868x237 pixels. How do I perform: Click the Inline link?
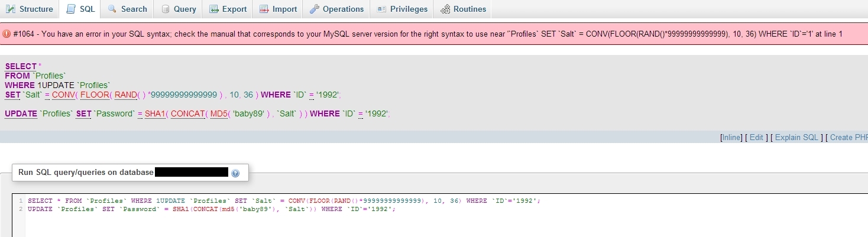pos(731,137)
